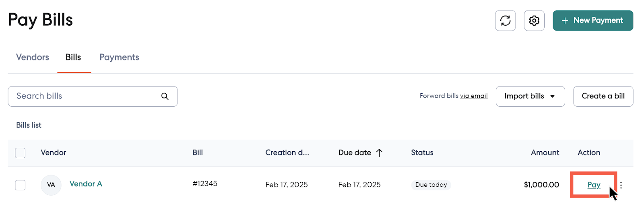
Task: Sort by the Creation date column header
Action: point(287,153)
